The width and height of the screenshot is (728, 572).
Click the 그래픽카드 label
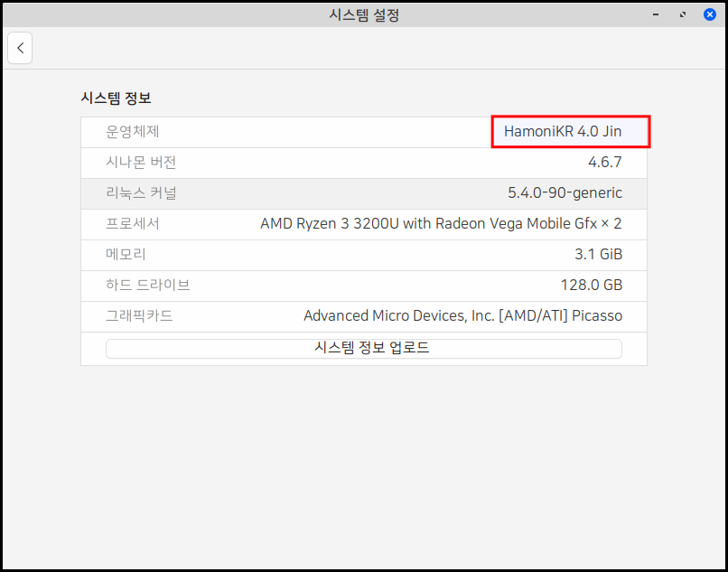[139, 316]
